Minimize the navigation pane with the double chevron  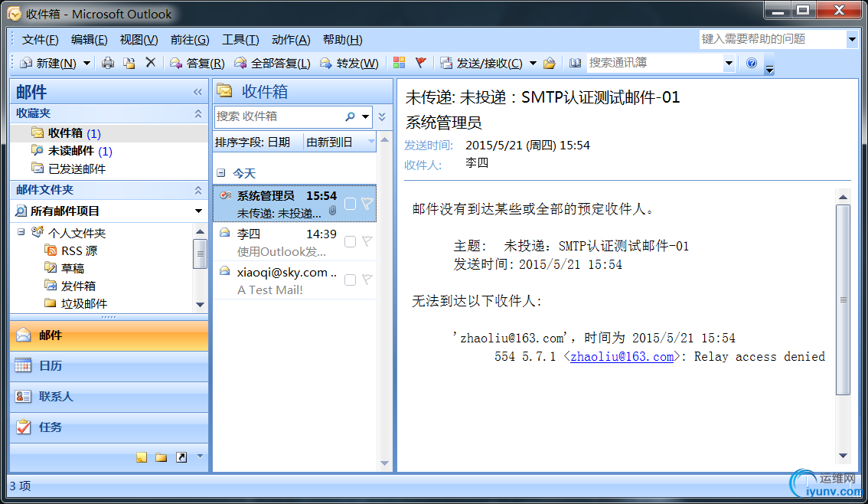(197, 92)
